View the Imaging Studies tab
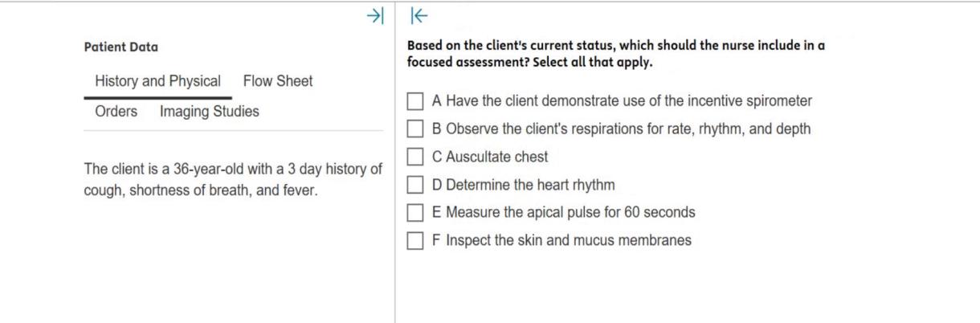 209,112
